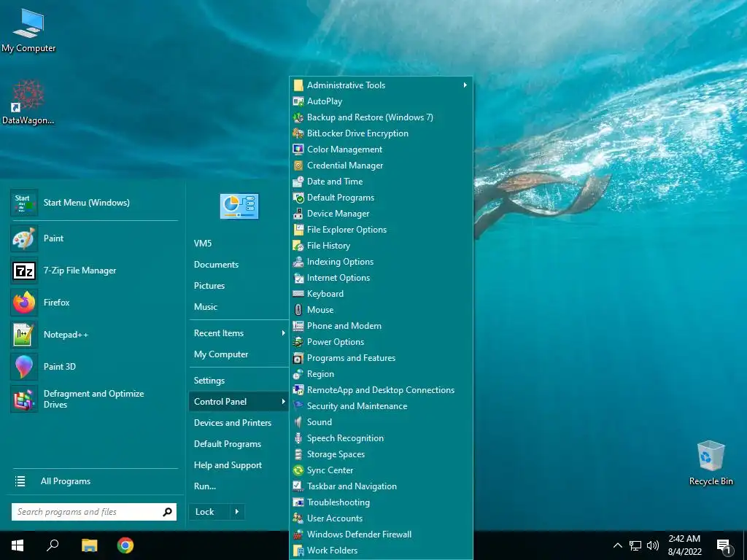Open Work Folders
The image size is (747, 560).
tap(381, 551)
